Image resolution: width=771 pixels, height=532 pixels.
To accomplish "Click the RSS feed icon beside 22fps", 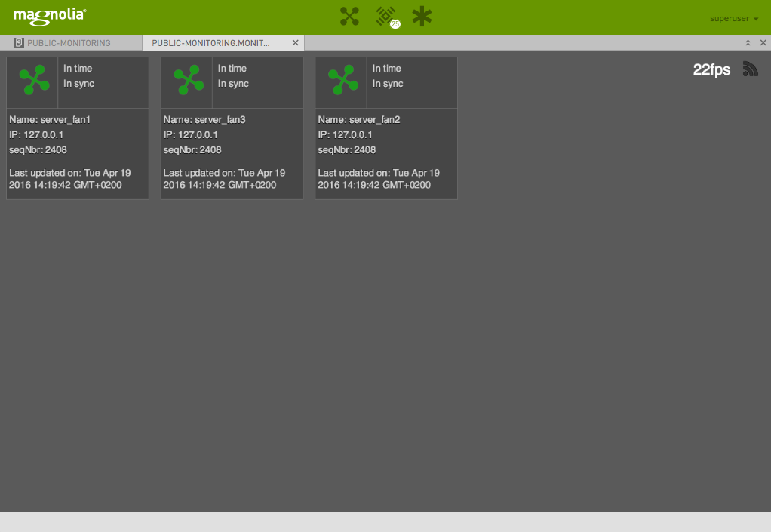I will click(x=750, y=69).
